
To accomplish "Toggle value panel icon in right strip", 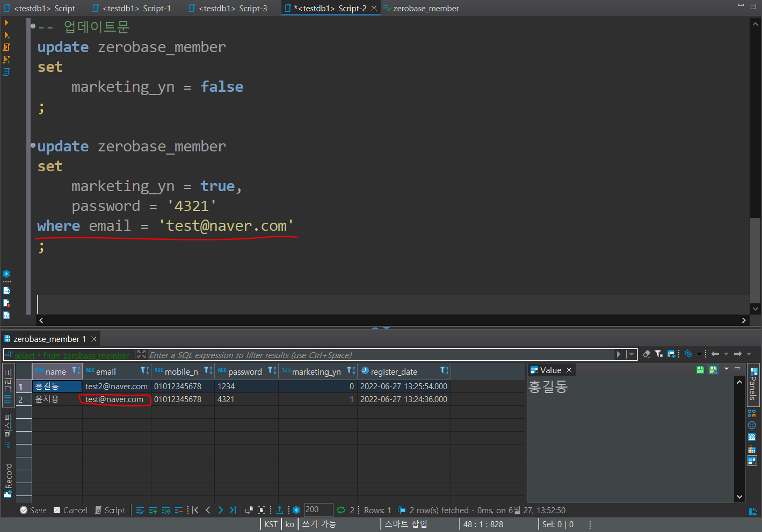I will coord(752,461).
